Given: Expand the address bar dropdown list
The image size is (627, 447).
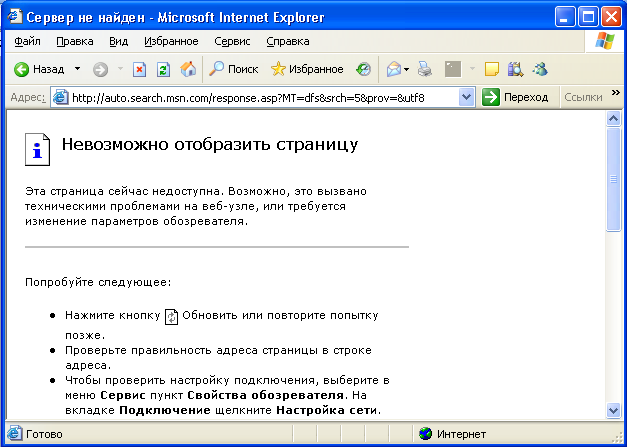Looking at the screenshot, I should pos(466,97).
